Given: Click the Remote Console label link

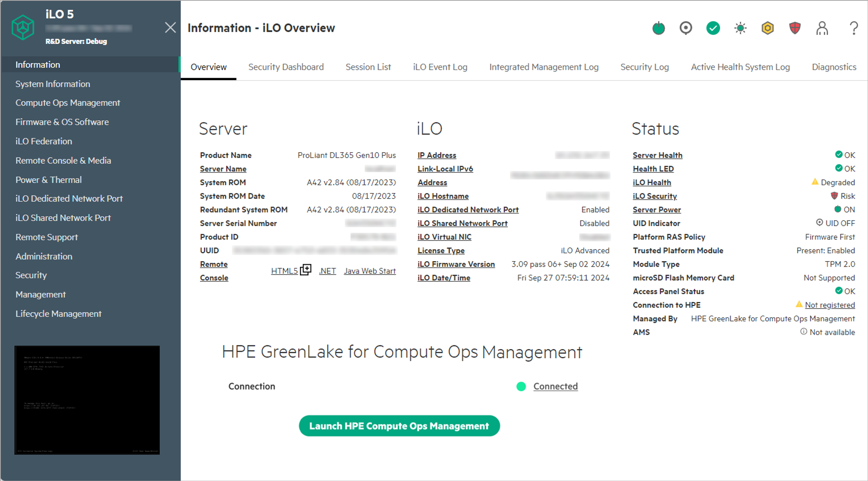Looking at the screenshot, I should click(214, 271).
